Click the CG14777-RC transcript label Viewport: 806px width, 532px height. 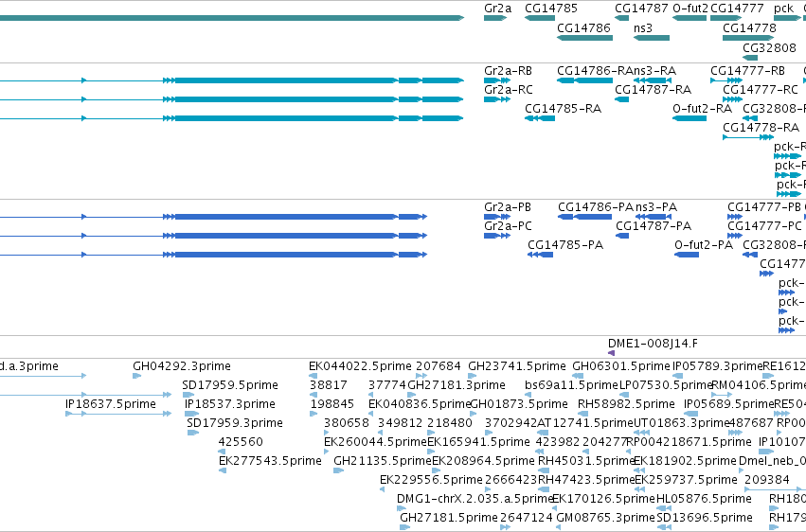coord(761,90)
